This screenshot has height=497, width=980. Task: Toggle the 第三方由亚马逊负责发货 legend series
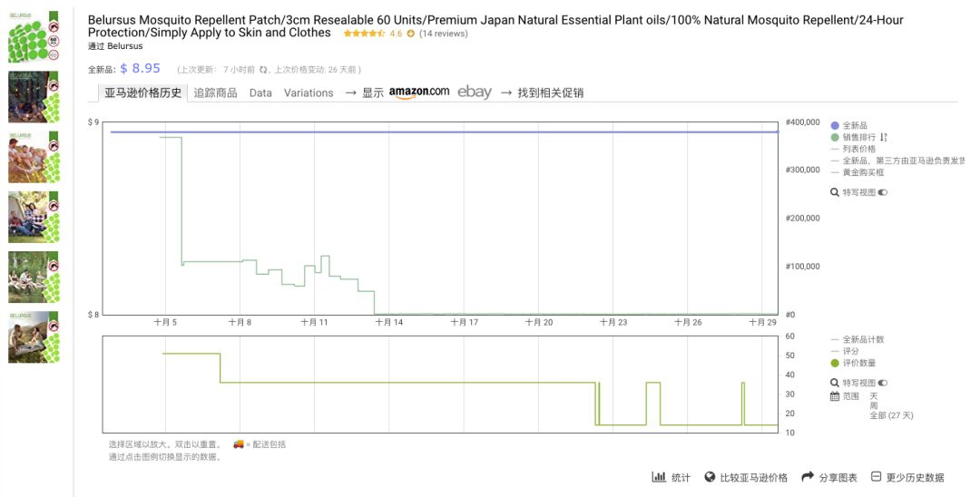point(898,161)
